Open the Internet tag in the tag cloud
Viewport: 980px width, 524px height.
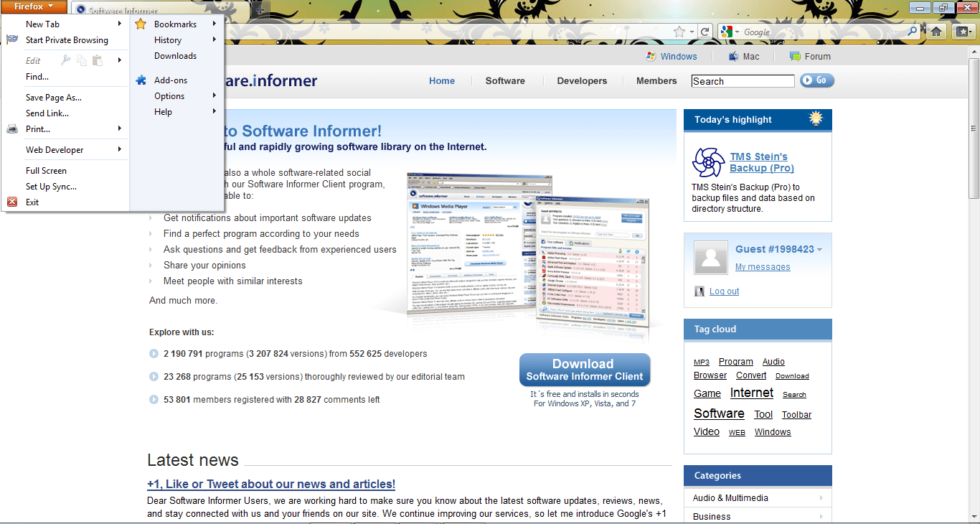coord(751,393)
